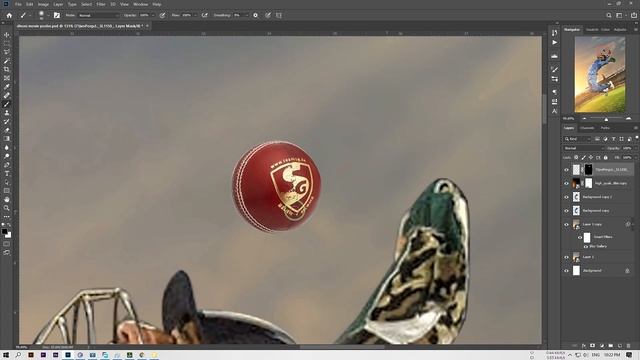The height and width of the screenshot is (360, 640).
Task: Open the brush settings panel toggle icon
Action: click(57, 15)
